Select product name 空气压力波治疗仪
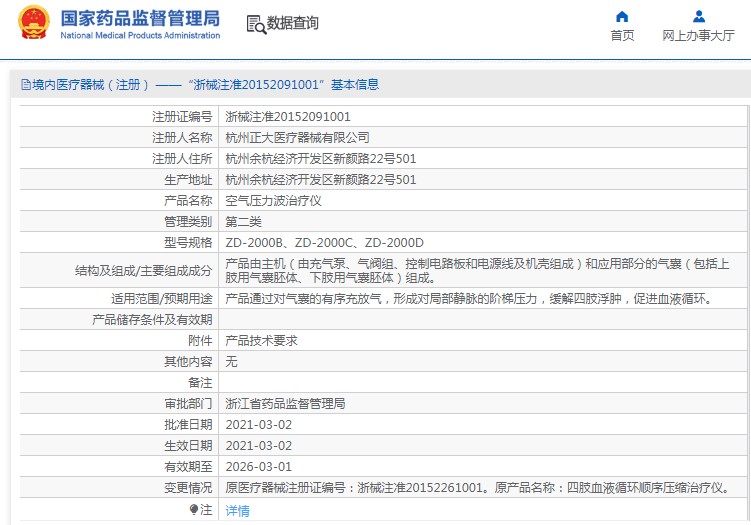 [273, 201]
